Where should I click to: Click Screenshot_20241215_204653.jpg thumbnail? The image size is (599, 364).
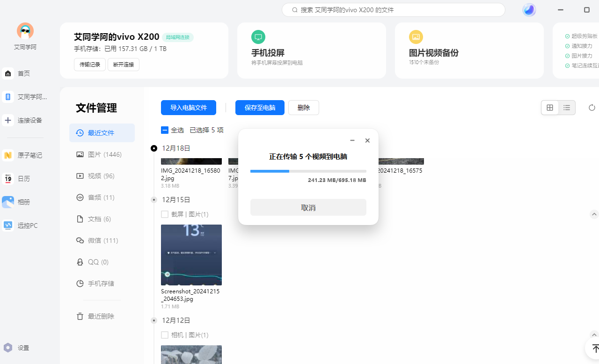coord(191,255)
